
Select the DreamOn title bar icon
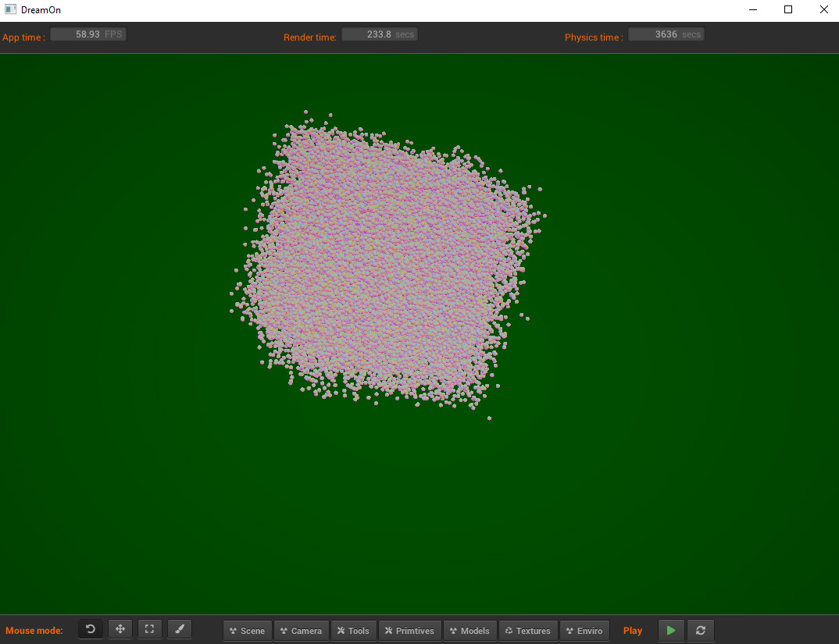click(x=9, y=9)
